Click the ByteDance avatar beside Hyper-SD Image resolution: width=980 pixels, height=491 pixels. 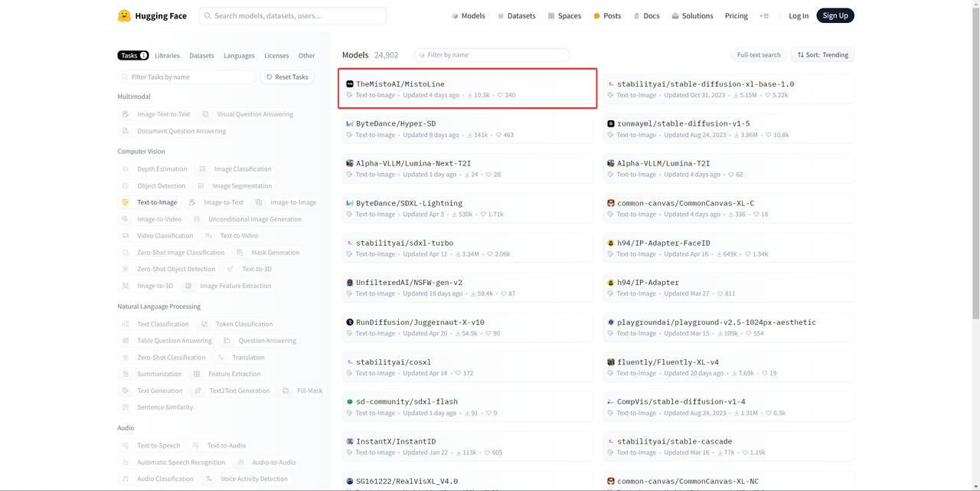[350, 124]
